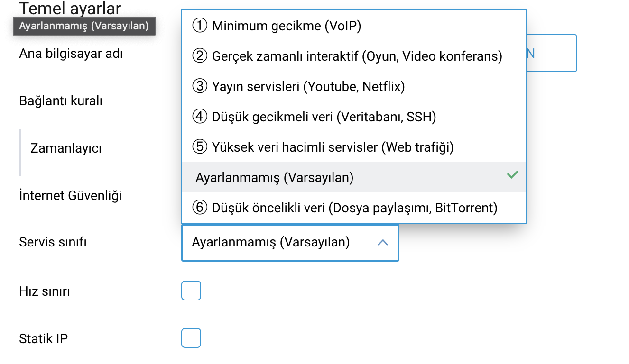Click the Temel ayarlar section heading
This screenshot has width=629, height=364.
pos(70,8)
